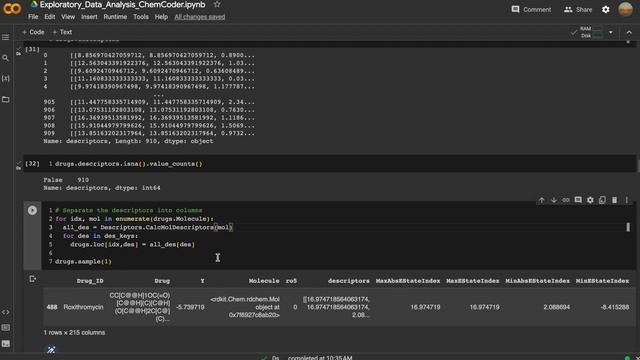Viewport: 640px width, 360px height.
Task: Open the variables {x} sidebar icon
Action: 6,78
